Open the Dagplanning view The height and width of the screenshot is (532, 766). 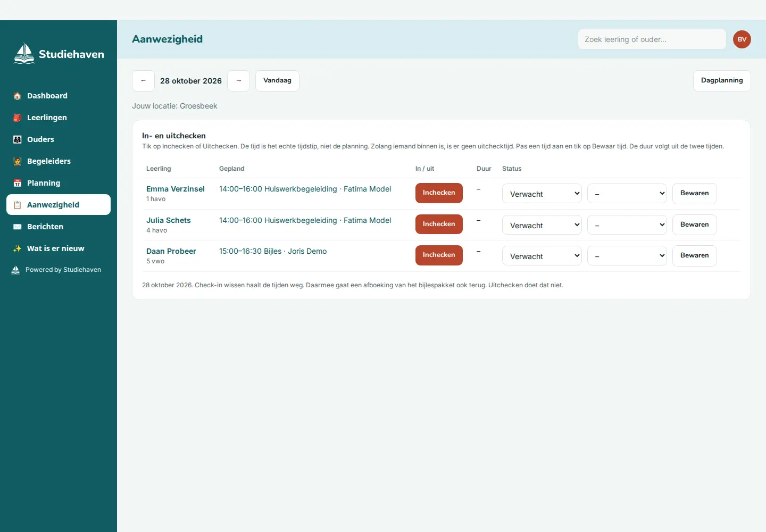click(x=722, y=81)
